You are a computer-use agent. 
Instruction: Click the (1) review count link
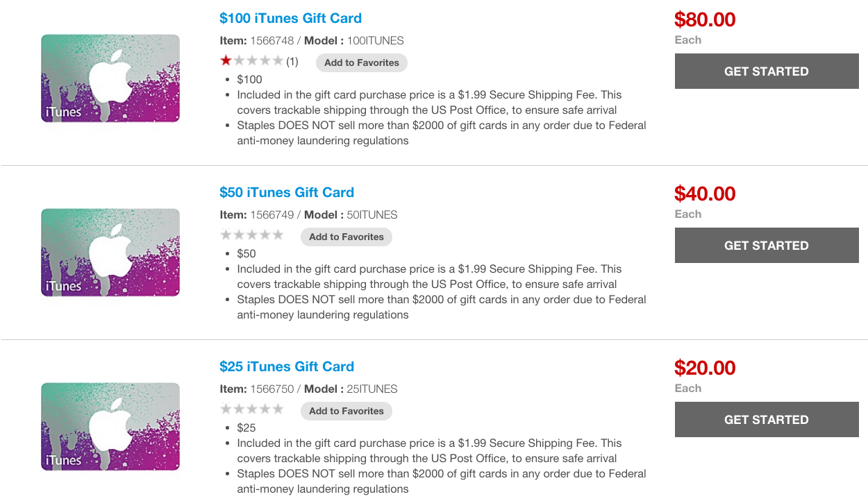tap(292, 61)
